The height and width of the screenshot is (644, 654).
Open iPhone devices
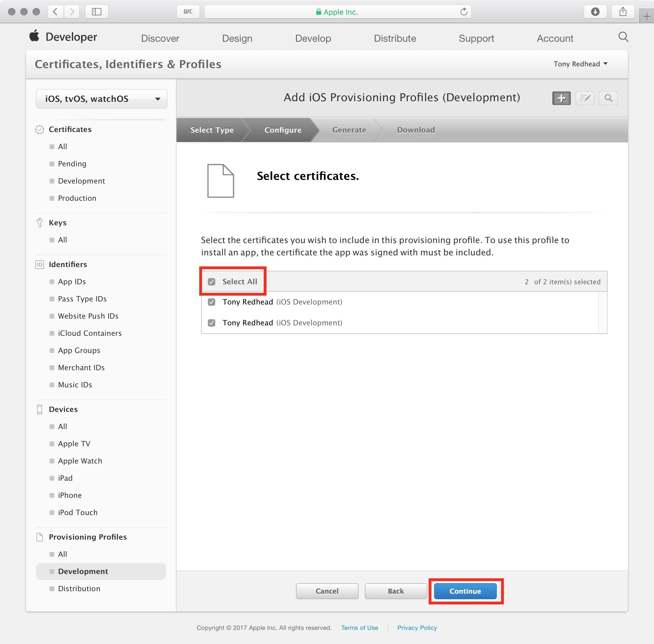pos(70,495)
